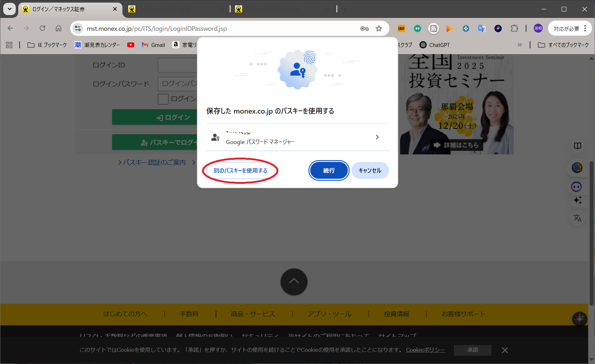595x364 pixels.
Task: Click the password key icon in address bar
Action: click(x=364, y=29)
